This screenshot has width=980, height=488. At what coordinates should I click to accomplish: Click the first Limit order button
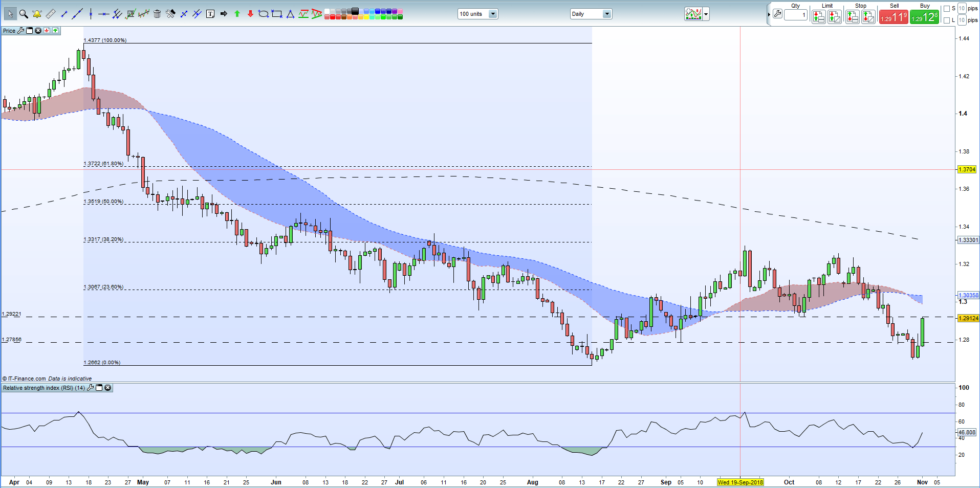point(819,17)
